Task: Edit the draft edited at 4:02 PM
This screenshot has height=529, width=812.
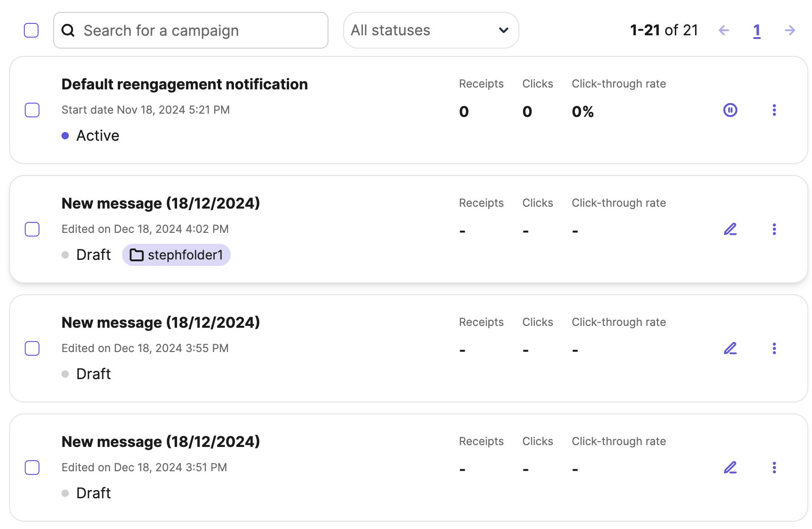Action: [730, 229]
